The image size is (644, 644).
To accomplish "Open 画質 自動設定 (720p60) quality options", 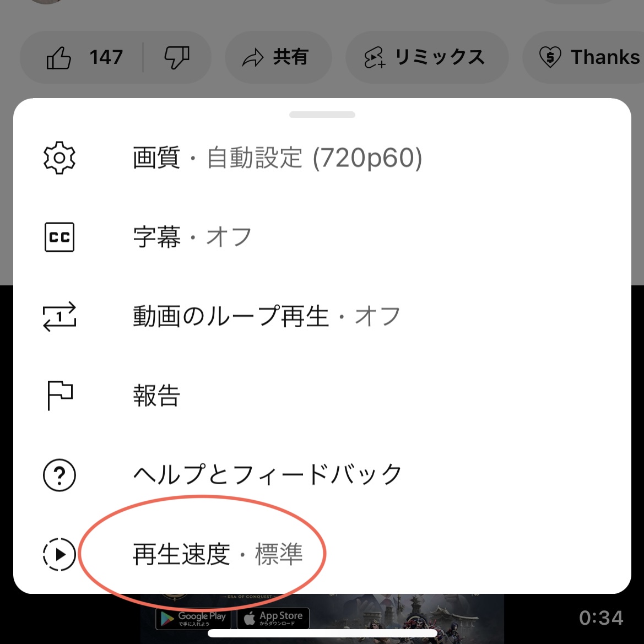I will (322, 158).
